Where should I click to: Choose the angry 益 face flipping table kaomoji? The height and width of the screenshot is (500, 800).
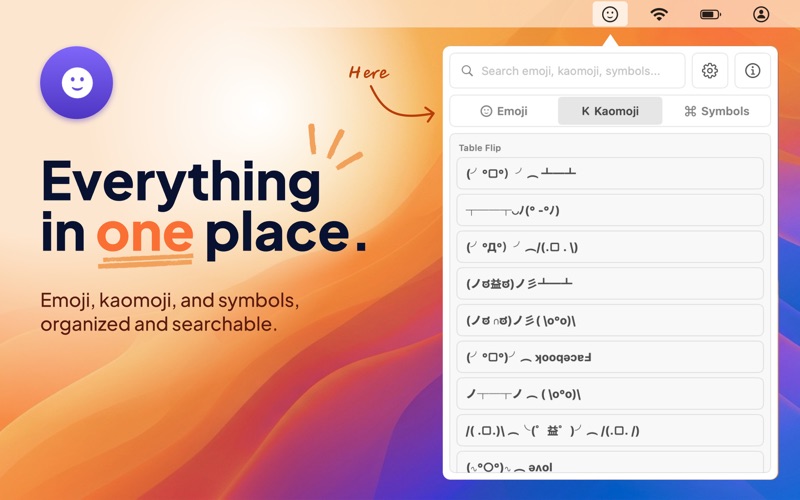coord(610,283)
